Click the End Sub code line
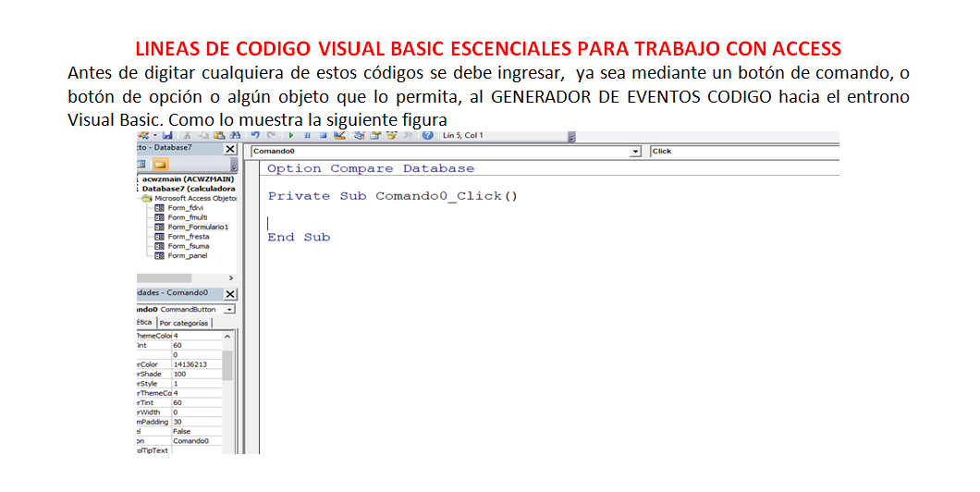 tap(299, 237)
